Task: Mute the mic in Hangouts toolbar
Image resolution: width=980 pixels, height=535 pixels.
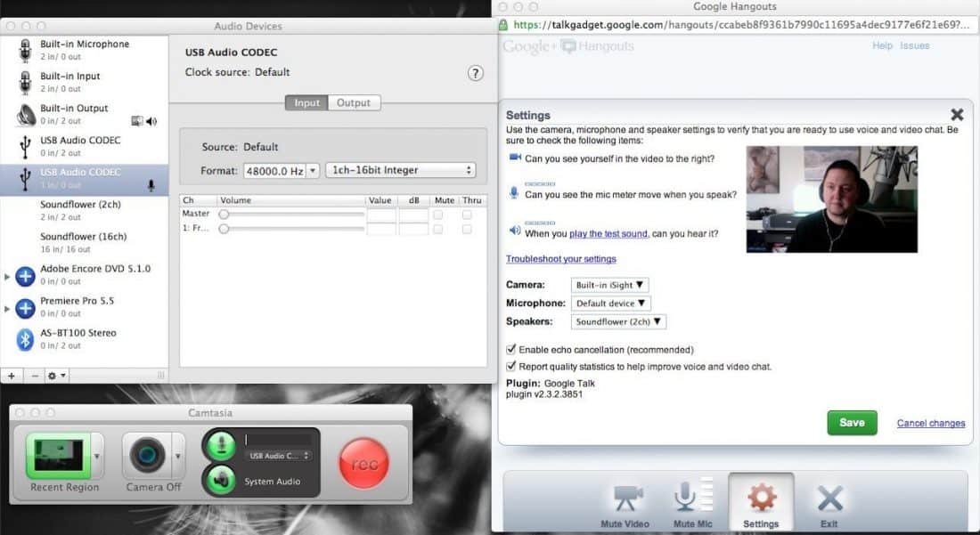Action: [x=685, y=499]
